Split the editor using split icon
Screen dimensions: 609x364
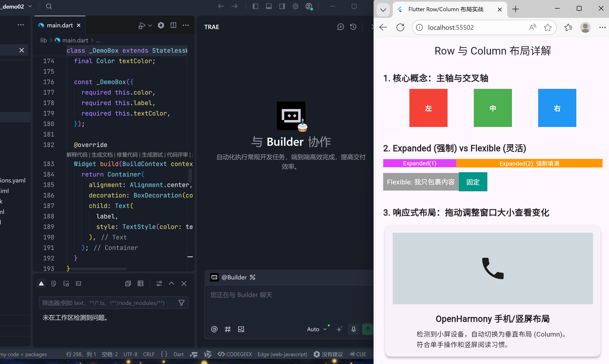pyautogui.click(x=174, y=25)
